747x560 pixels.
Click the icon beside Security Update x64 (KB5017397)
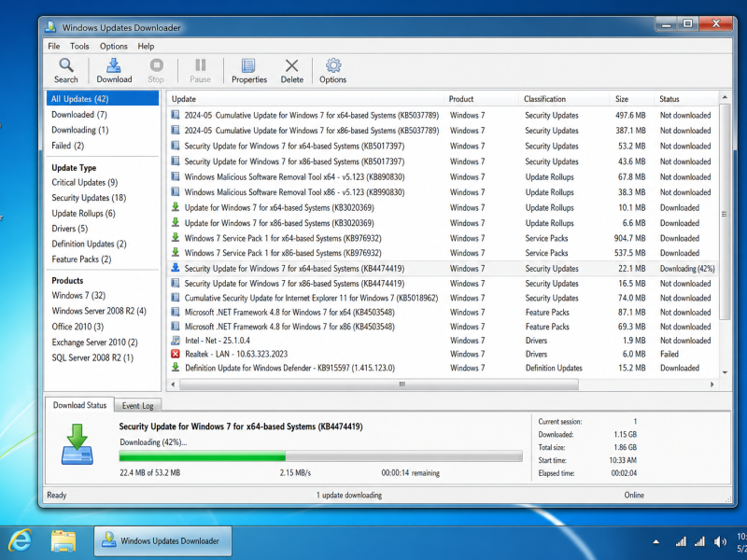[176, 146]
